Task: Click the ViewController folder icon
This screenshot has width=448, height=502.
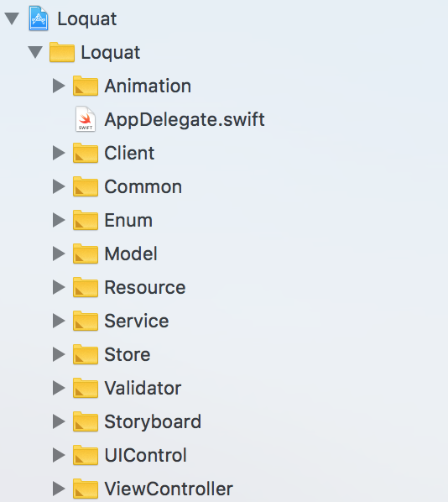Action: [86, 489]
